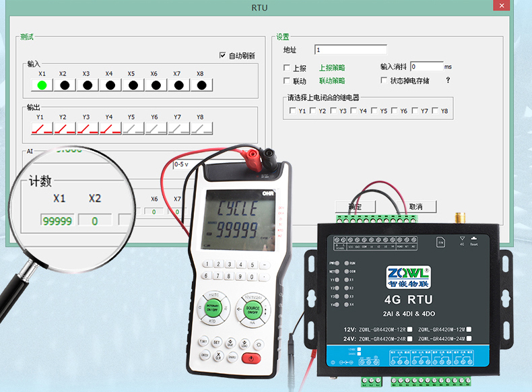Open the 联动策略 linkage strategy link
Image resolution: width=532 pixels, height=392 pixels.
click(331, 81)
